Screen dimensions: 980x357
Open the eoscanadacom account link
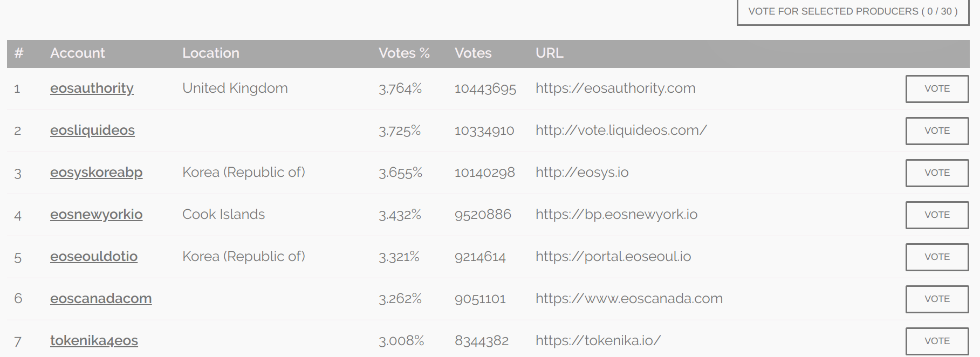[101, 299]
